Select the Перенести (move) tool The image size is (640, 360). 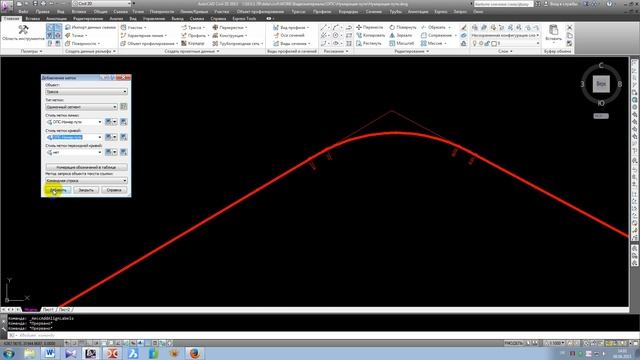369,27
